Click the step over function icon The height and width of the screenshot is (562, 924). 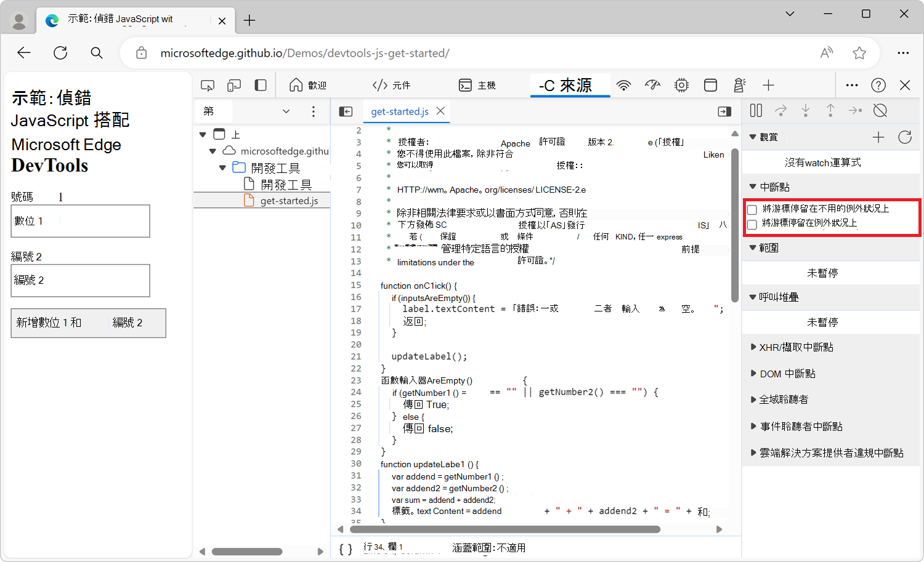[780, 110]
